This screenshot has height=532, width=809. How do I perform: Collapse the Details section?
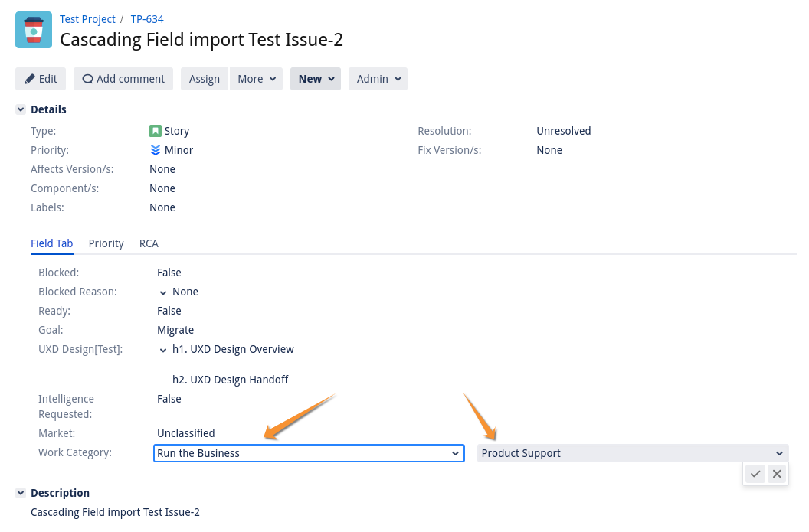pyautogui.click(x=21, y=109)
